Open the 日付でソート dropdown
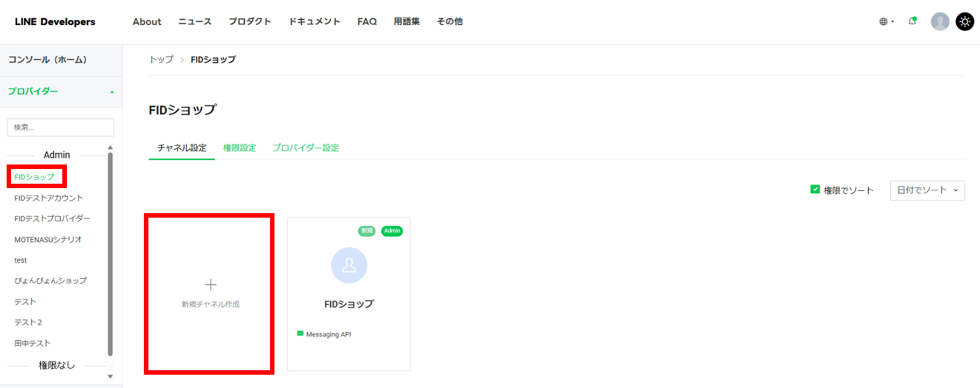 click(x=927, y=190)
